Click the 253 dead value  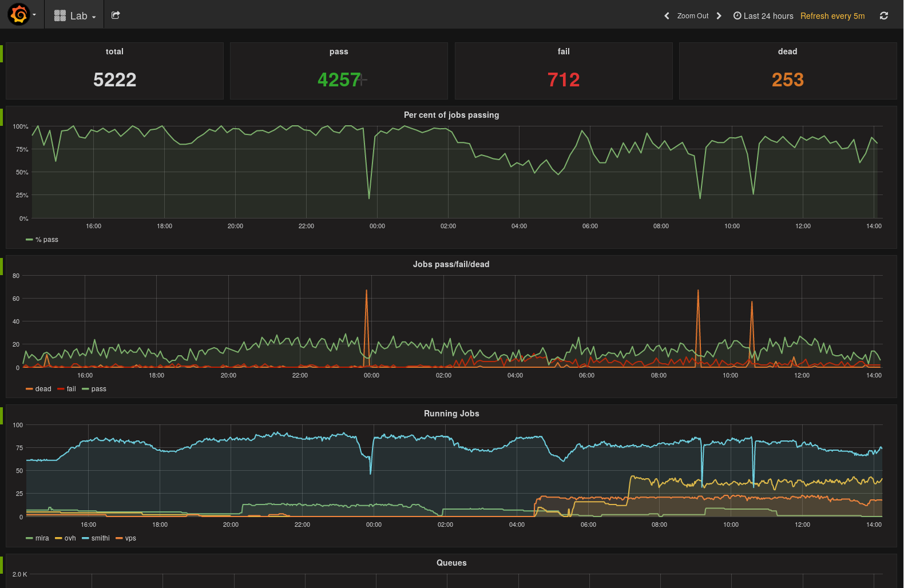[x=787, y=80]
